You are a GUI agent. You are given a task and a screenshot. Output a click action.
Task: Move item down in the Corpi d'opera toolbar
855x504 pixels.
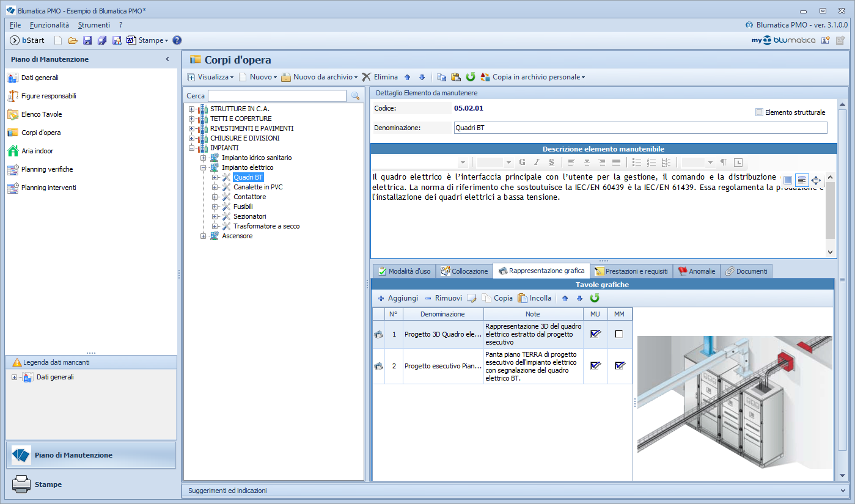pos(422,77)
